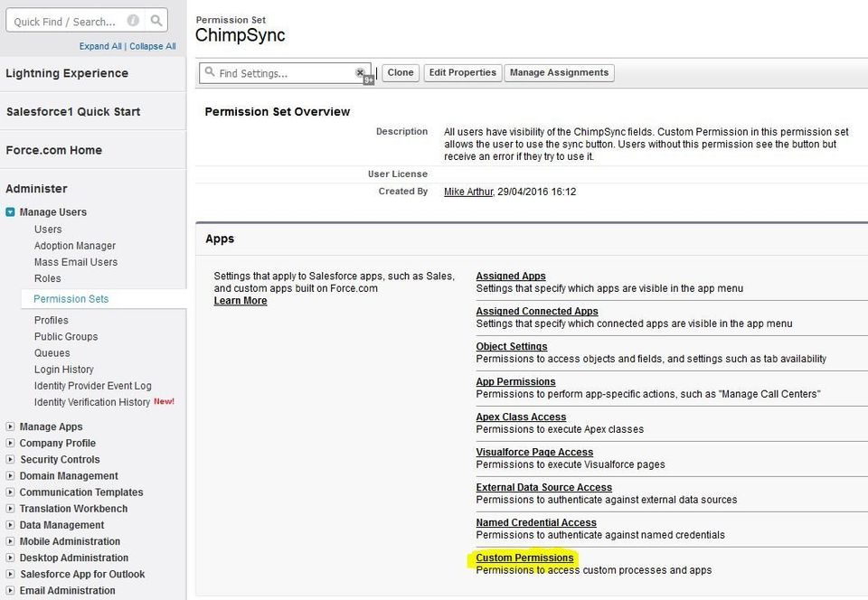
Task: Click the Domain Management label
Action: [x=69, y=475]
